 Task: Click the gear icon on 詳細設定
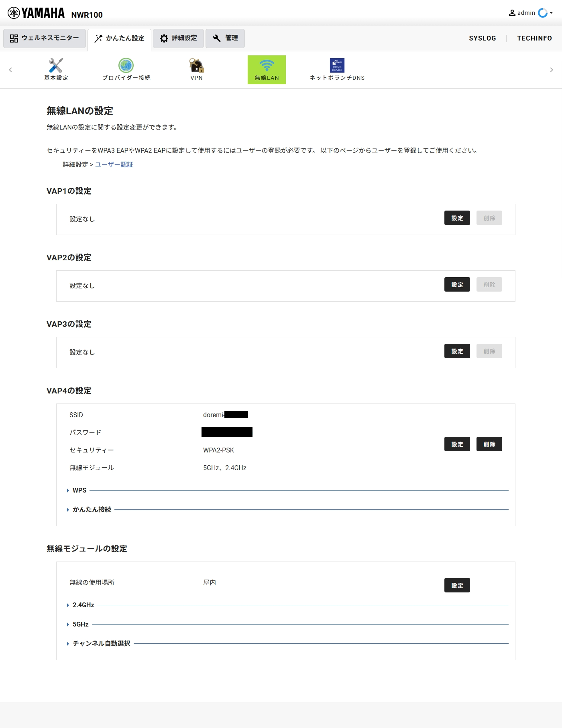(x=164, y=38)
